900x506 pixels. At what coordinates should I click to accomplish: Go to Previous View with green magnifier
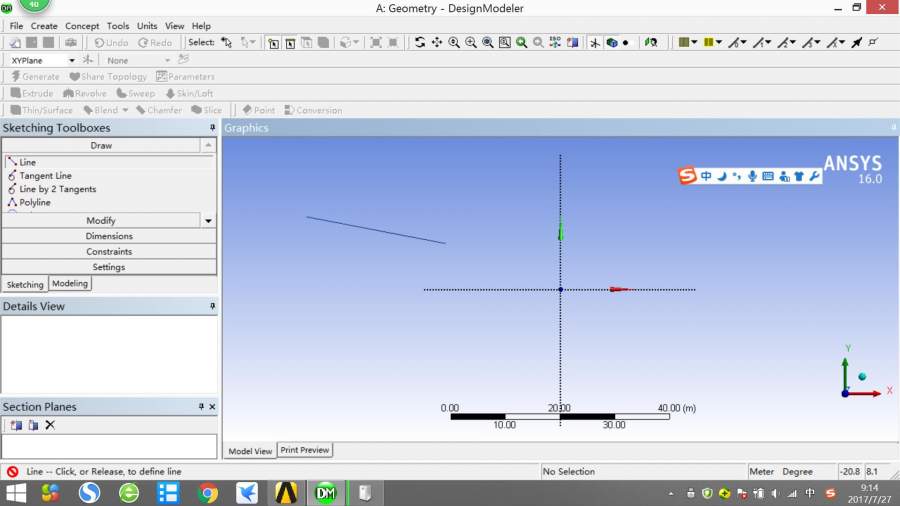pyautogui.click(x=521, y=42)
